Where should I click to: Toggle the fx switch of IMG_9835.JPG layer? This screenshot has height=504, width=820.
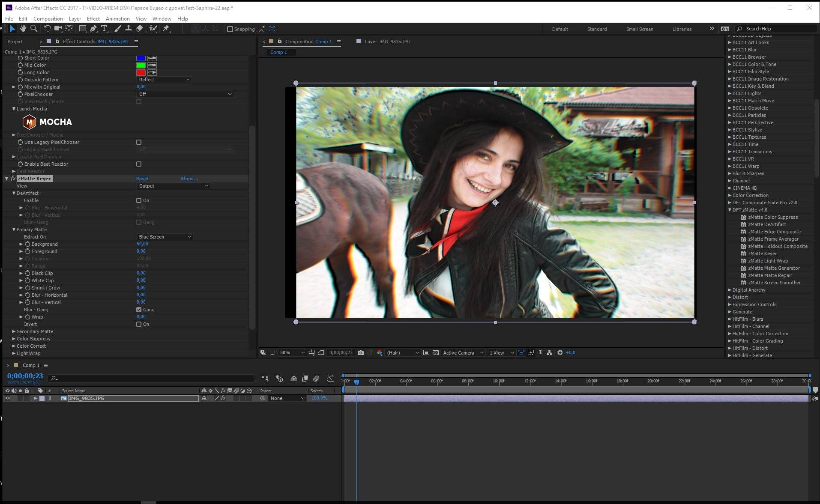tap(223, 398)
